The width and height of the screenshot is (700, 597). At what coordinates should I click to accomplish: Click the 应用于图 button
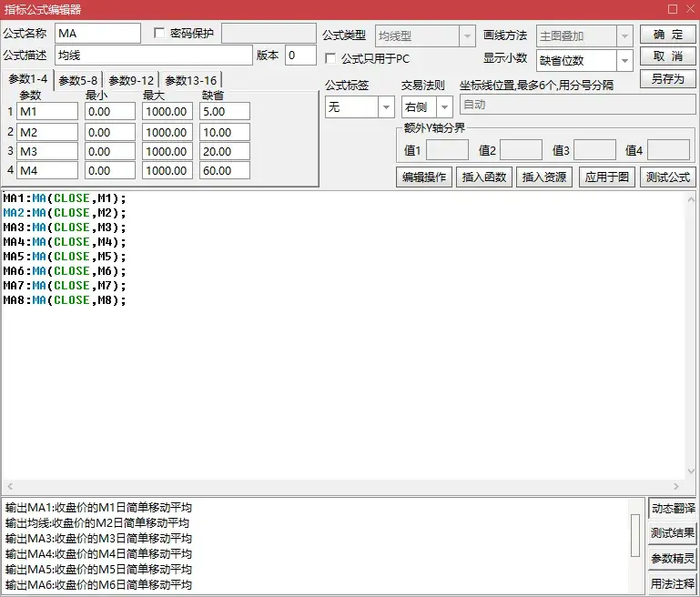coord(606,177)
